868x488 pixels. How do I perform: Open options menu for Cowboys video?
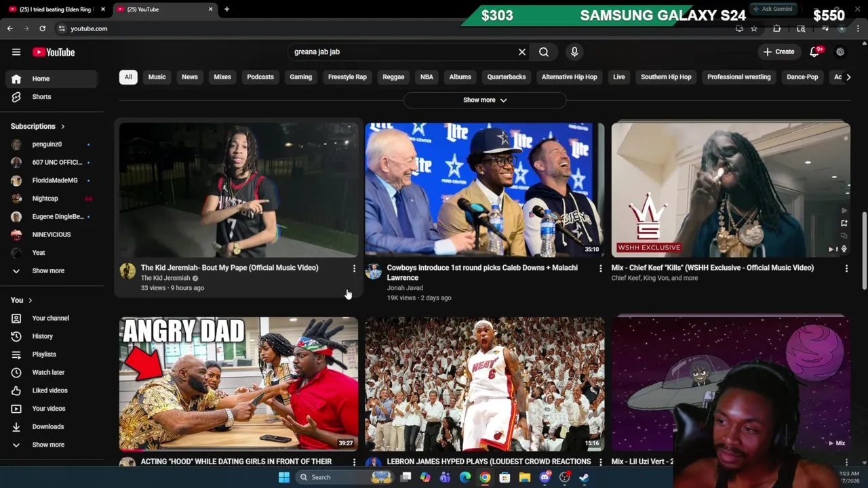pos(600,269)
